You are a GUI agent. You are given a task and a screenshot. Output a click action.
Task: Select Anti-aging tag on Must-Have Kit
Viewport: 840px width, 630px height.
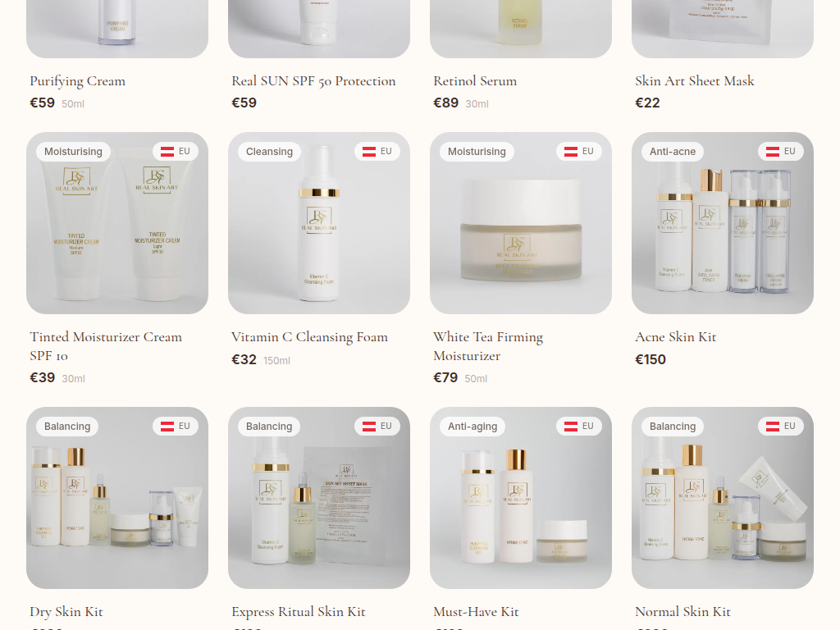click(472, 427)
